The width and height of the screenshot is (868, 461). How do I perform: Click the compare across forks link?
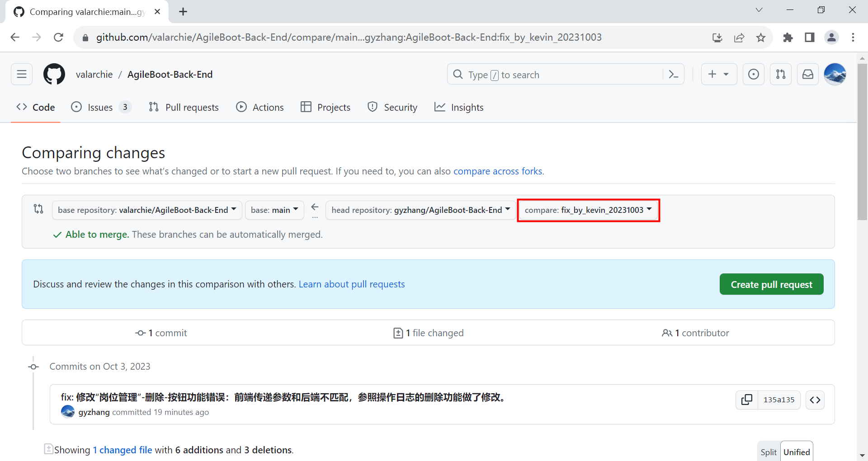498,171
